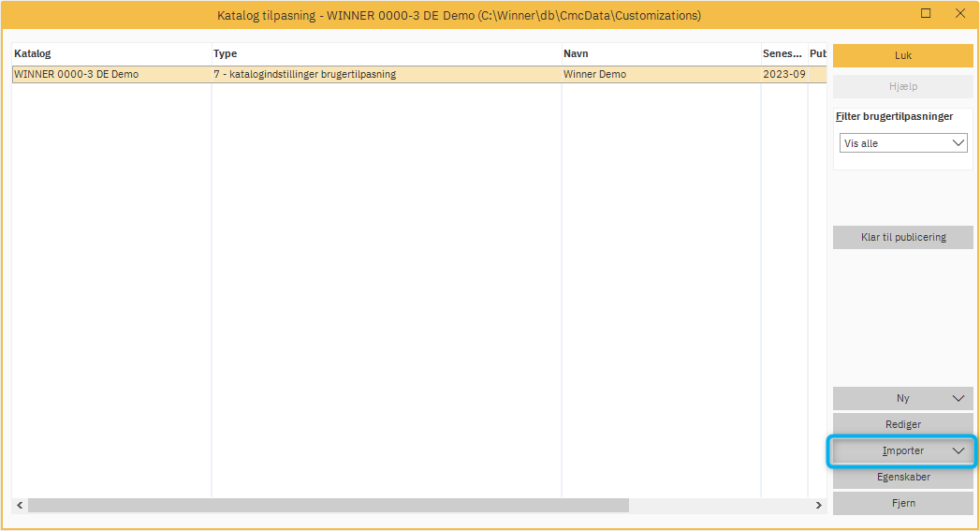This screenshot has height=531, width=980.
Task: Sort by the Navn column header
Action: point(660,53)
